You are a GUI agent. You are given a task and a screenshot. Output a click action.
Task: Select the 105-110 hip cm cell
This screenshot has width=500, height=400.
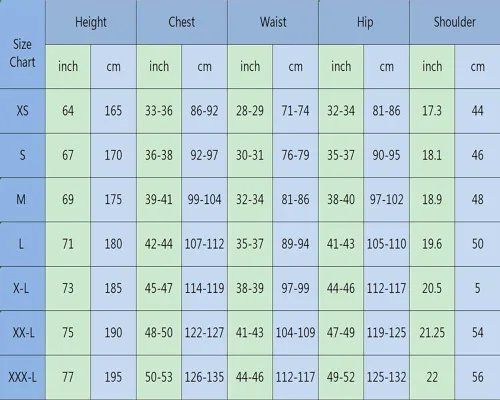[x=386, y=244]
